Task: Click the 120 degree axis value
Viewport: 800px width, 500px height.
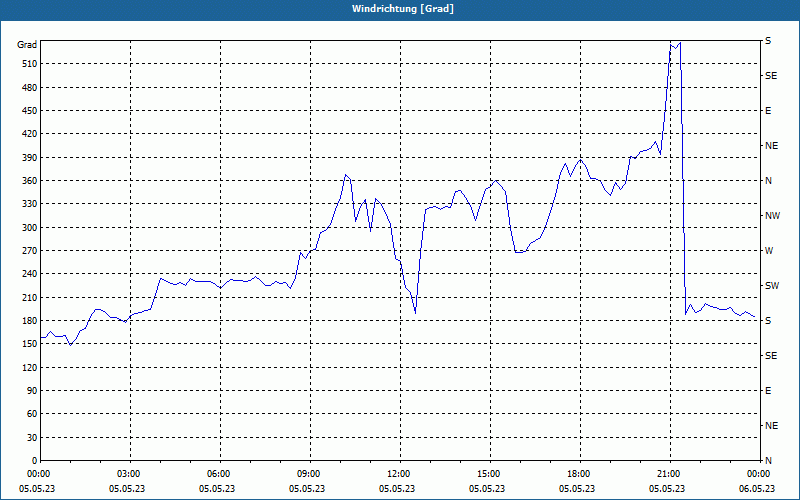Action: [30, 367]
